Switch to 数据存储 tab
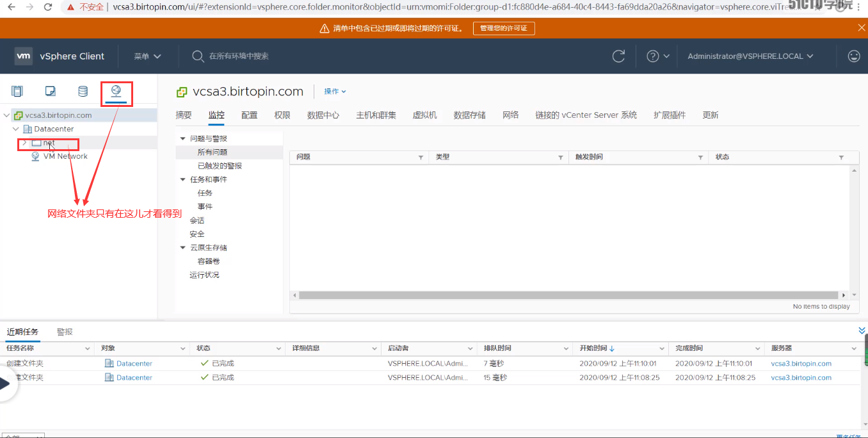Viewport: 868px width, 438px height. pos(470,115)
